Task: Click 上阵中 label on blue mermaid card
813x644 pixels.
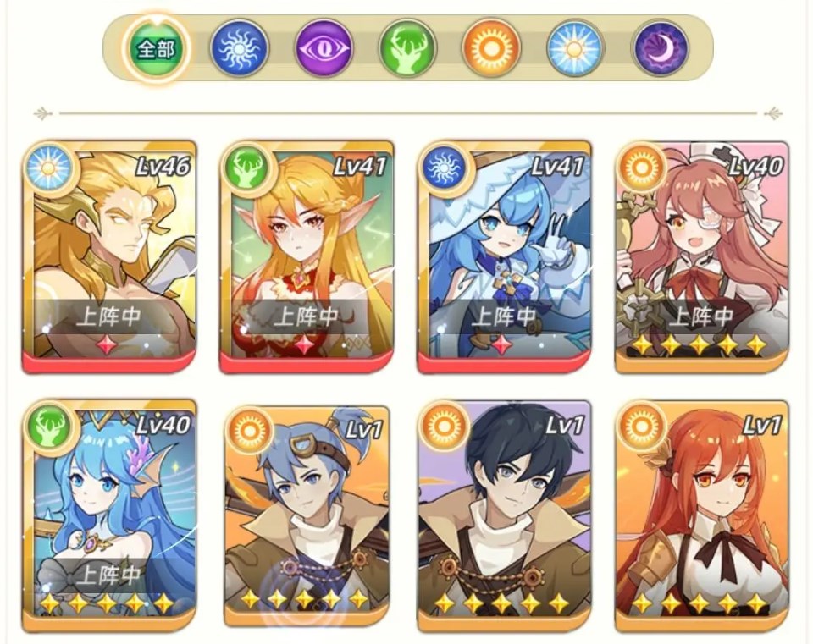Action: (x=109, y=575)
